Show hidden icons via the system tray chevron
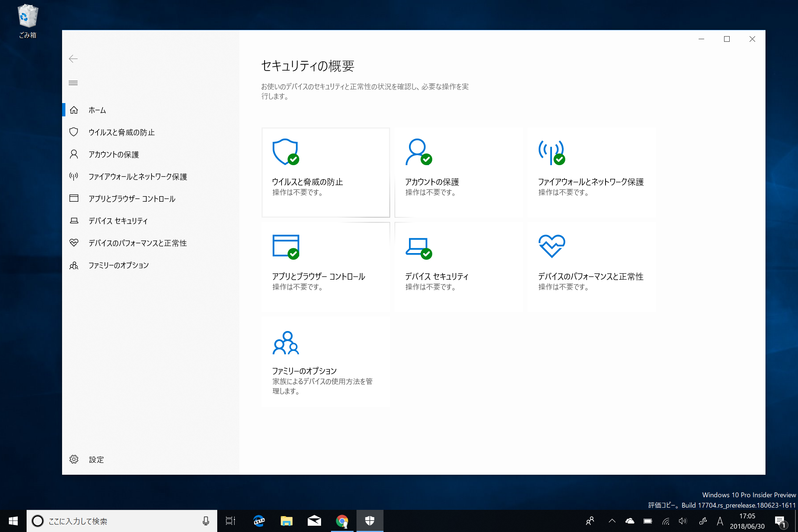This screenshot has height=532, width=798. click(611, 521)
